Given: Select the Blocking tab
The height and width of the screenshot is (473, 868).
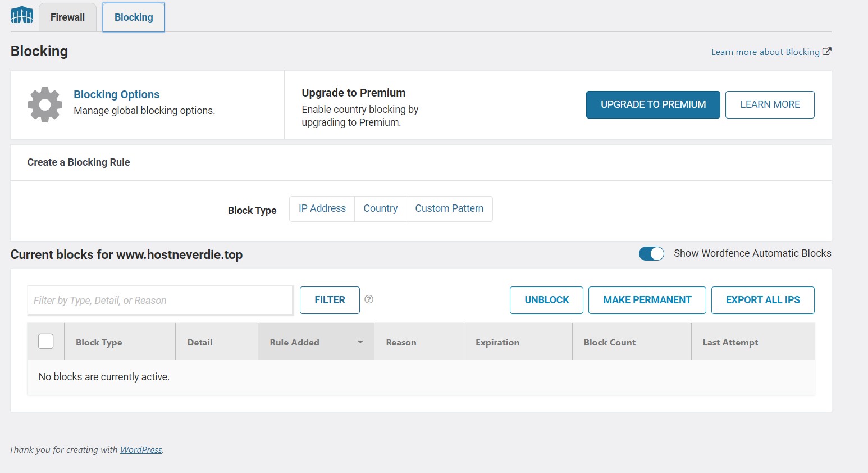Looking at the screenshot, I should click(x=134, y=17).
